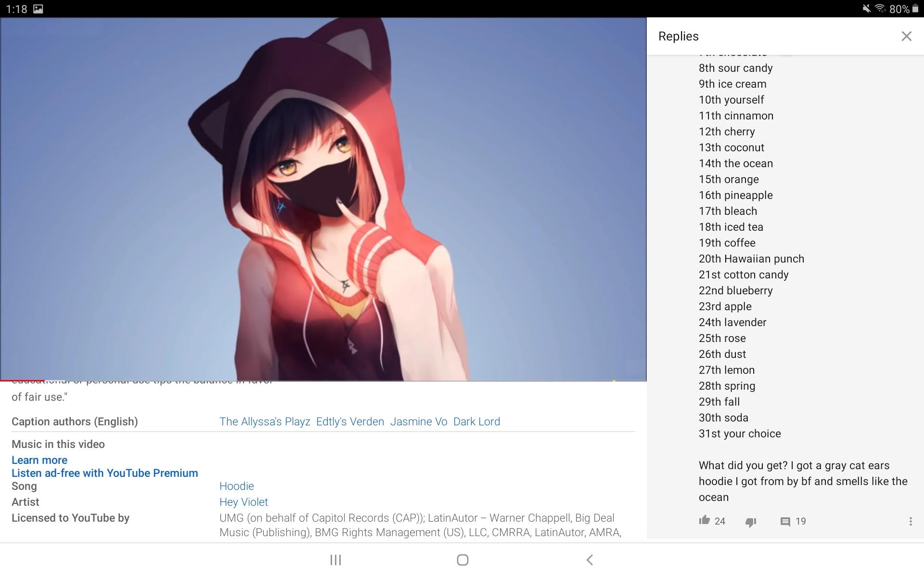Click the red video progress bar
Screen dimensions: 924x578
coord(22,381)
